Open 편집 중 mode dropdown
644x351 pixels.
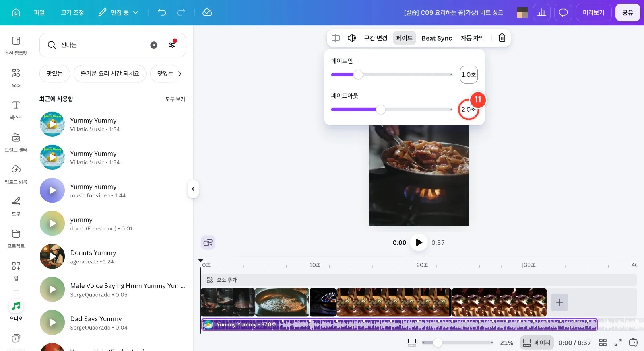pos(118,12)
